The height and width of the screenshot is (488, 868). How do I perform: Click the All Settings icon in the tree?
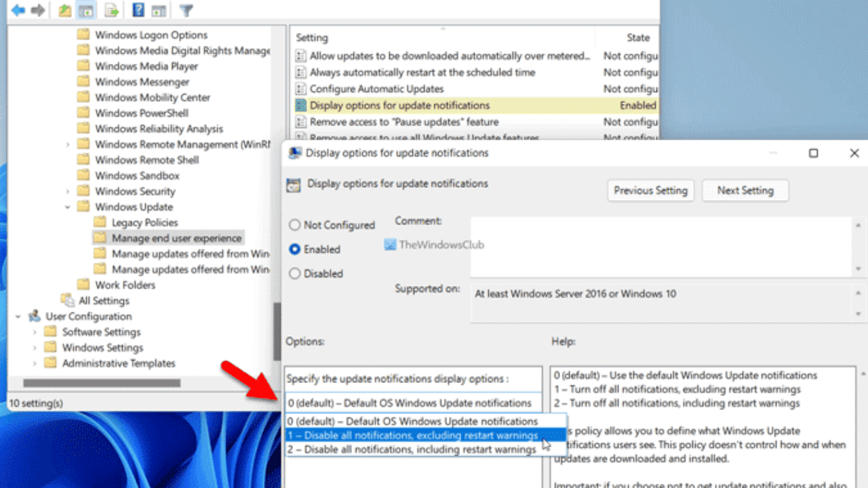67,300
